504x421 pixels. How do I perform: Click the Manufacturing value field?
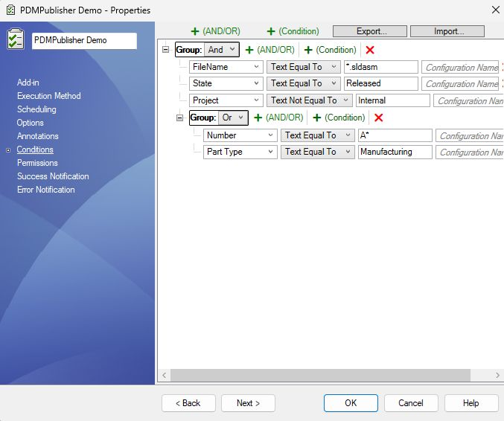(395, 152)
